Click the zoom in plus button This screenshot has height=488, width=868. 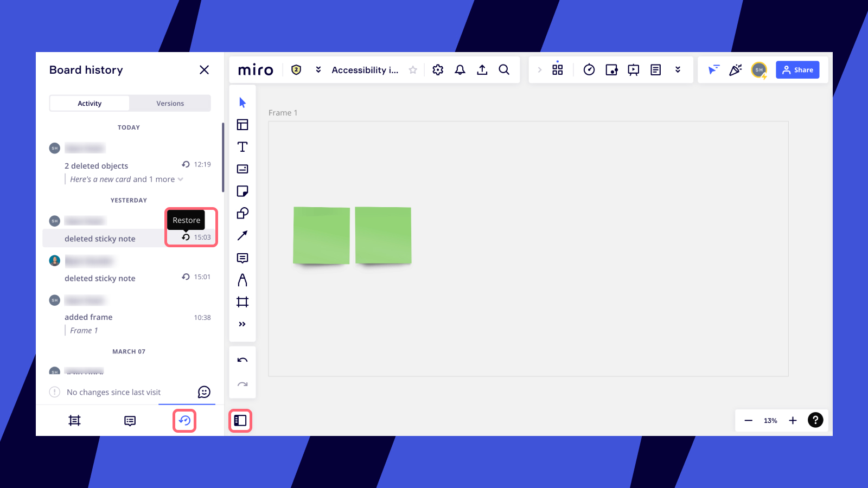pos(793,421)
